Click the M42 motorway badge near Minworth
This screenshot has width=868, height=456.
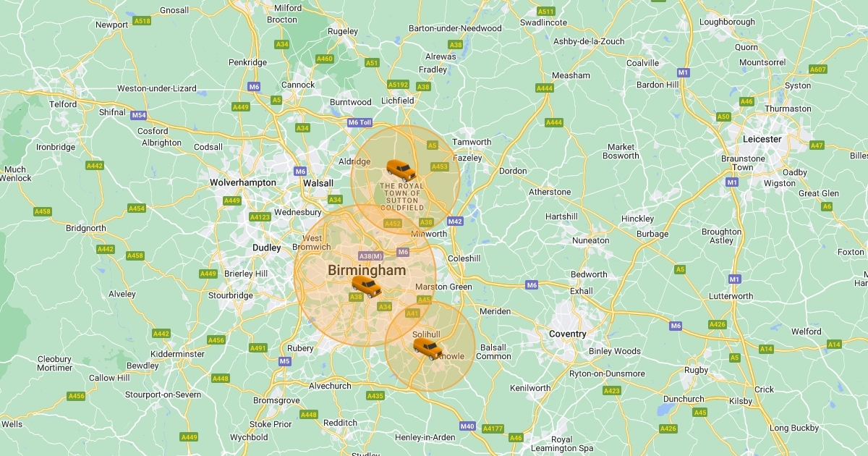455,221
